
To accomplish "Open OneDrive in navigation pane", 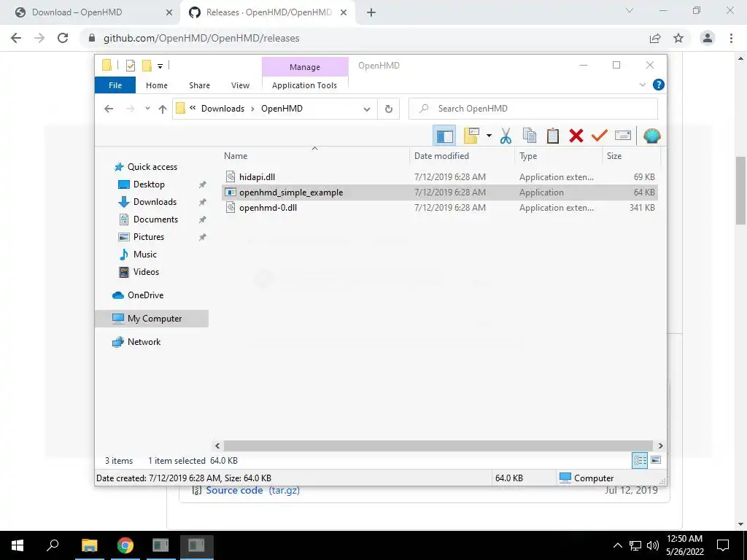I will 145,295.
